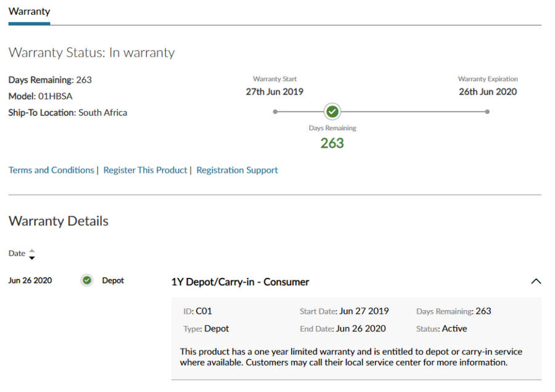The image size is (555, 392).
Task: Click the 1Y Depot/Carry-in - Consumer heading
Action: (240, 282)
